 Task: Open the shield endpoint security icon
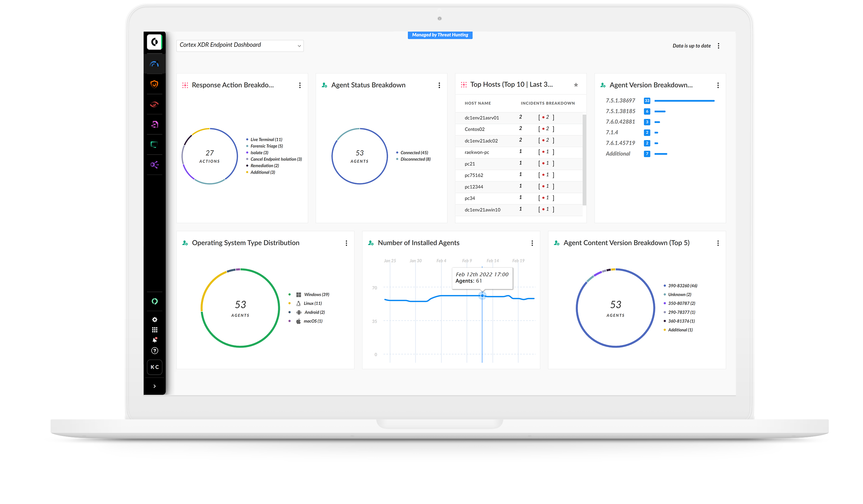(x=154, y=84)
